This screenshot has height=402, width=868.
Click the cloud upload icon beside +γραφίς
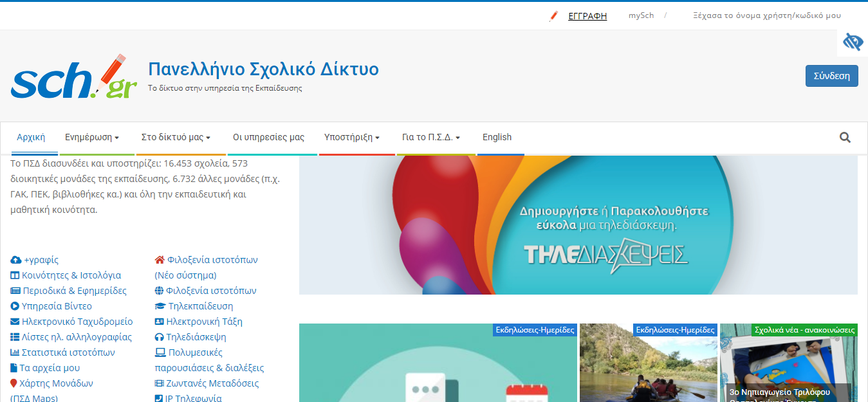(16, 260)
